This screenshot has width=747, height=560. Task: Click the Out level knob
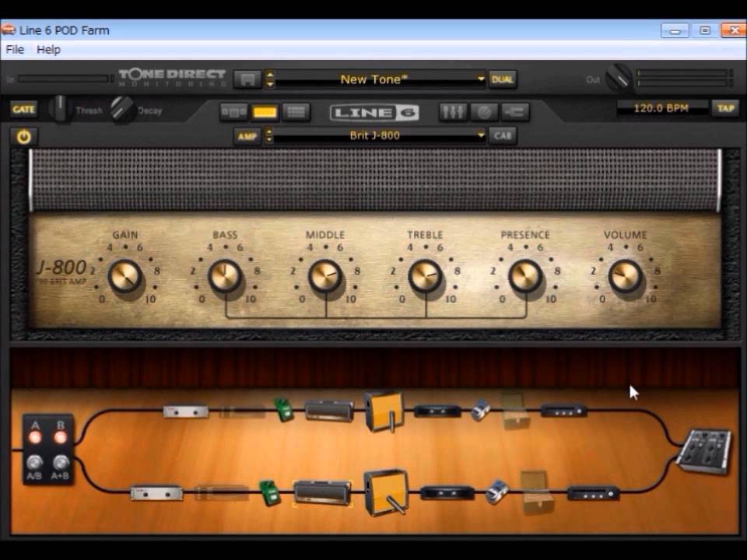[x=619, y=78]
